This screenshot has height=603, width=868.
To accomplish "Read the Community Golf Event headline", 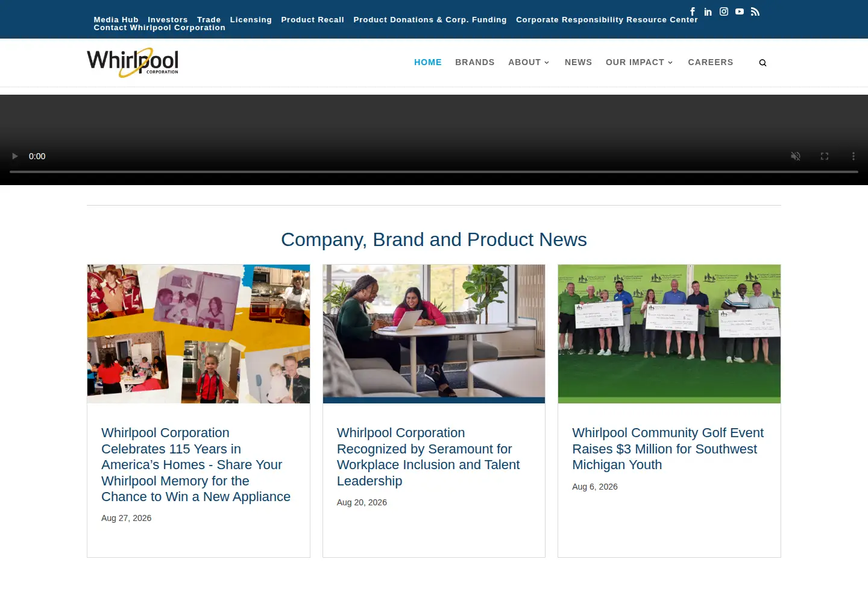I will (668, 449).
